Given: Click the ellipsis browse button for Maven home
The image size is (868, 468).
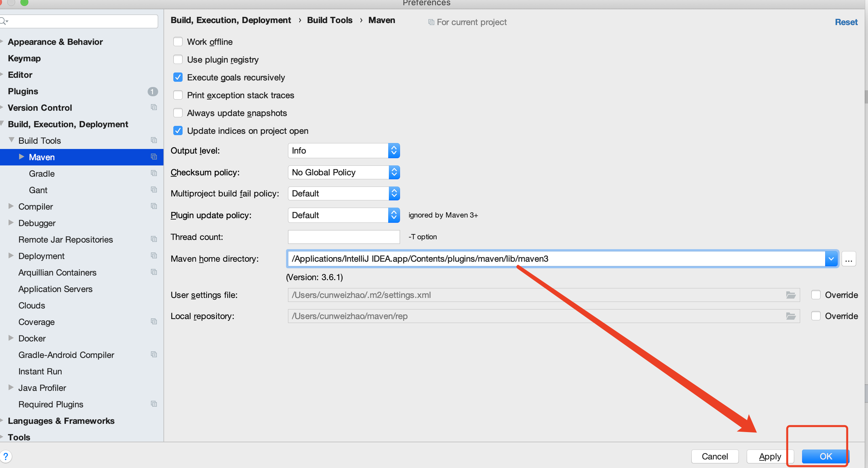Looking at the screenshot, I should [x=848, y=259].
